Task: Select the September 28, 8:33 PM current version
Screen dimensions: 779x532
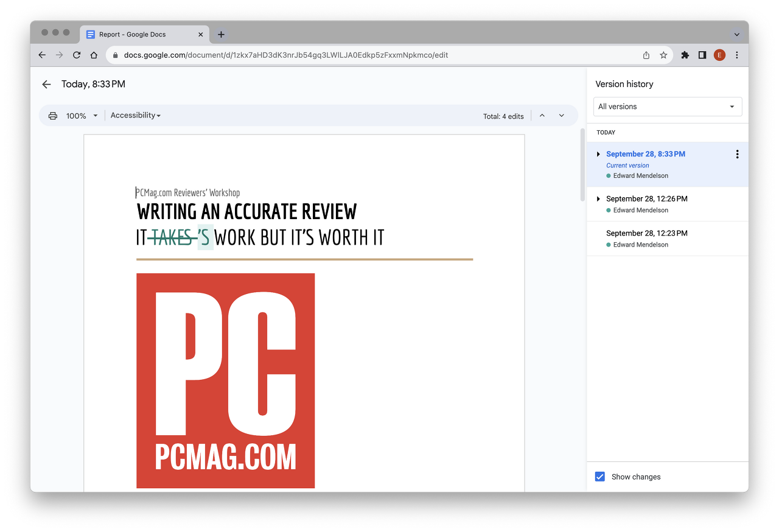Action: point(668,164)
